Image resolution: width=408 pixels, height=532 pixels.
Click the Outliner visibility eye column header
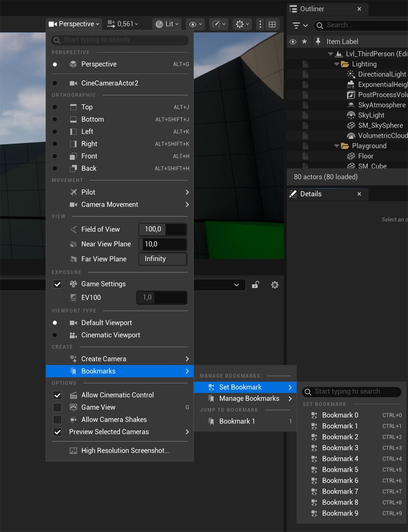(x=293, y=42)
